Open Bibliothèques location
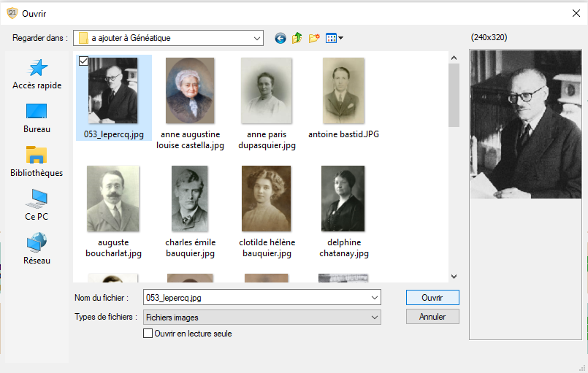 (x=37, y=161)
